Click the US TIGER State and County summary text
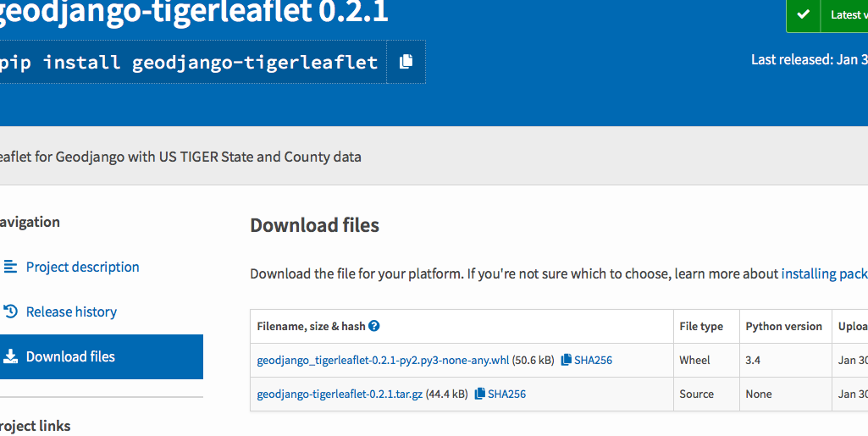Screen dimensions: 868x436 tap(180, 157)
